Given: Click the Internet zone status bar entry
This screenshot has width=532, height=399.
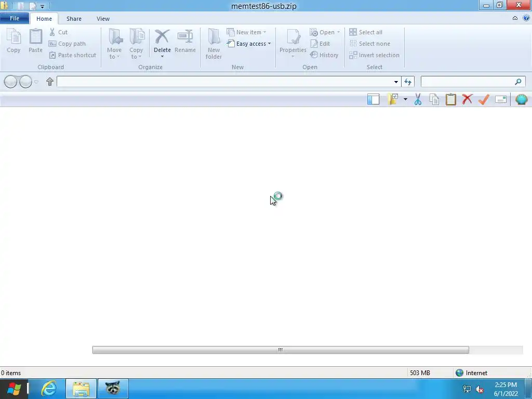Looking at the screenshot, I should (x=472, y=373).
